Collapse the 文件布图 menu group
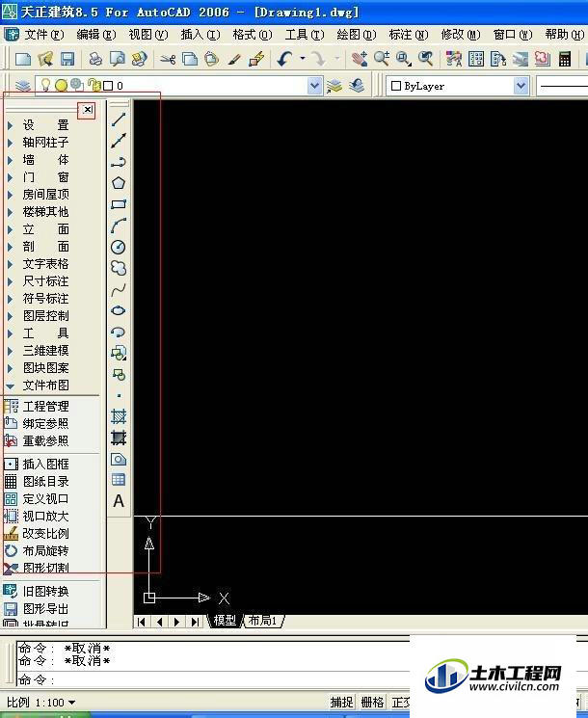 [46, 386]
